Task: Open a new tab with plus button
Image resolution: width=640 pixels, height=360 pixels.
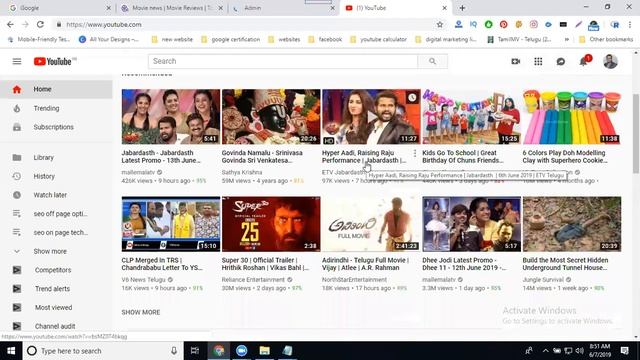Action: 462,8
